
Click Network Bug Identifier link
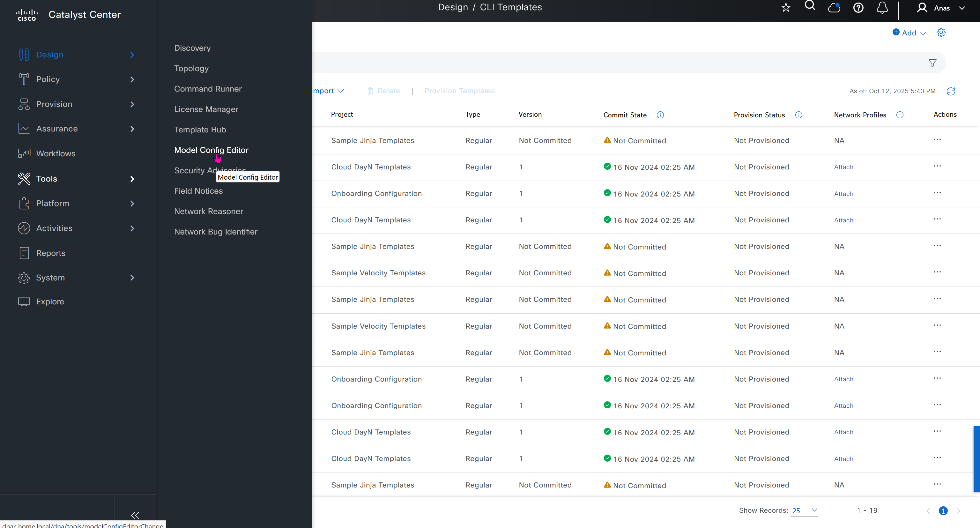pyautogui.click(x=215, y=232)
